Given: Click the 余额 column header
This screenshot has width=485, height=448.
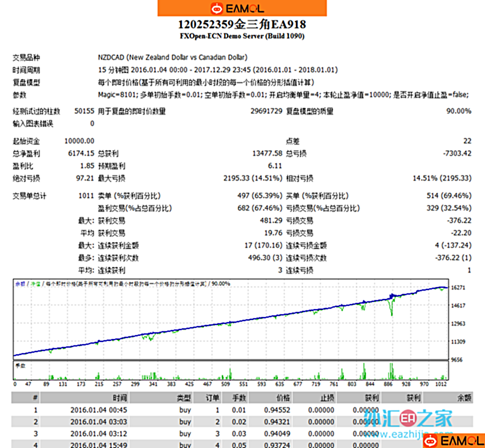Looking at the screenshot, I should [x=464, y=398].
